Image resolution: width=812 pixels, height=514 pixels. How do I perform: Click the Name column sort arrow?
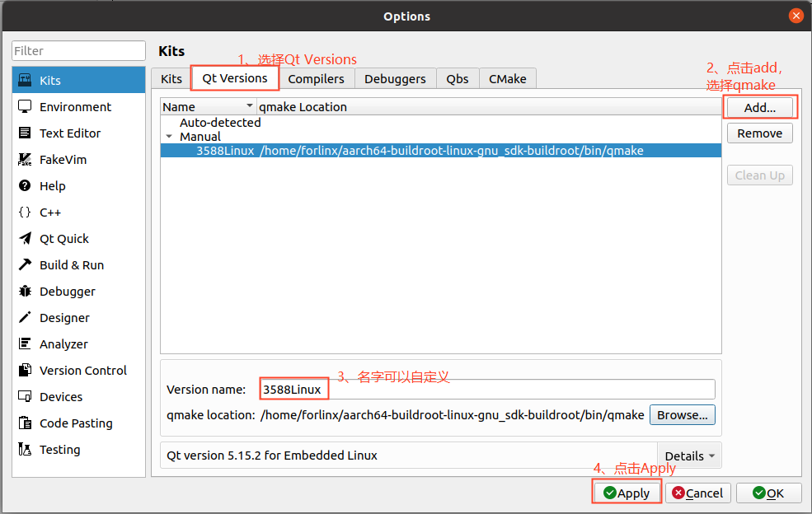(x=249, y=105)
